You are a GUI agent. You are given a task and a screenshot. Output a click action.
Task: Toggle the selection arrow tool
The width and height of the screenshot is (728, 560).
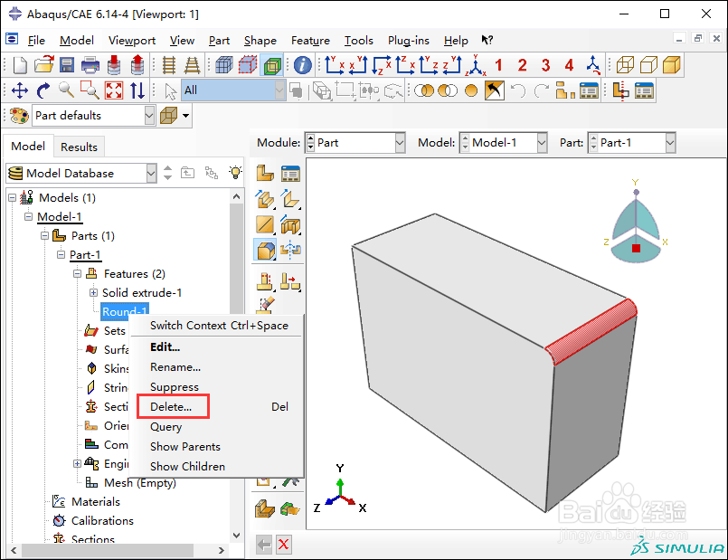pyautogui.click(x=170, y=90)
